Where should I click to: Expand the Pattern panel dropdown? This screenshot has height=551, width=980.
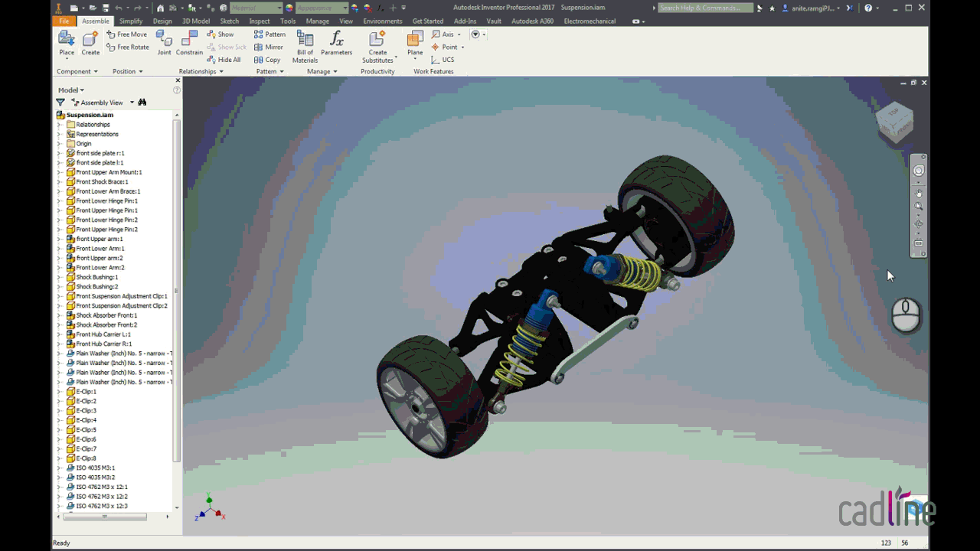point(270,71)
